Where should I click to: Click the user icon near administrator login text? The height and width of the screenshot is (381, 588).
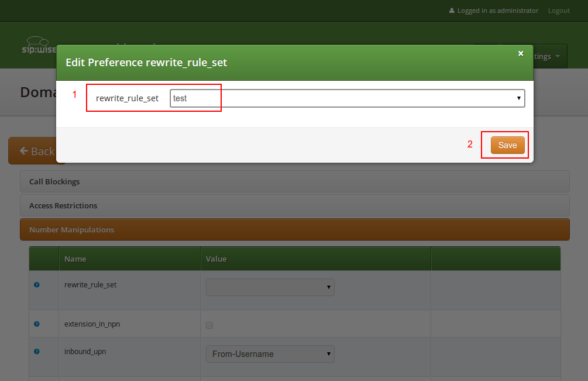pyautogui.click(x=452, y=10)
